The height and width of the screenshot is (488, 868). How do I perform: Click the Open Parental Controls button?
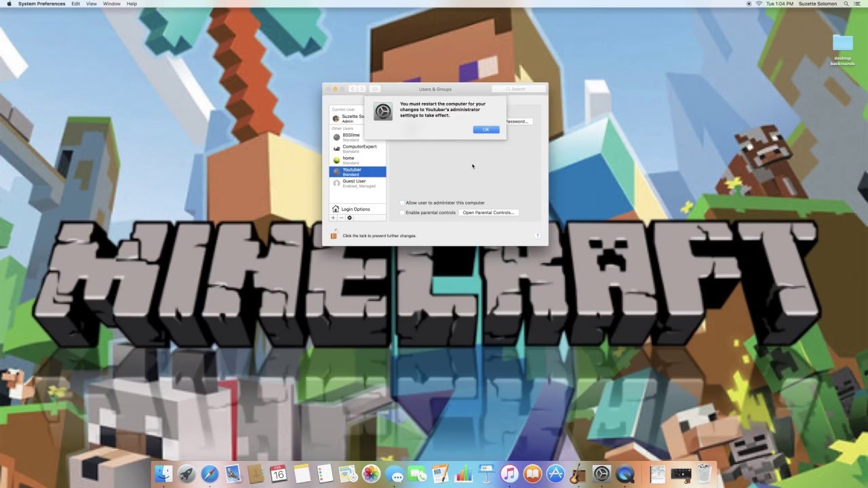pyautogui.click(x=488, y=213)
